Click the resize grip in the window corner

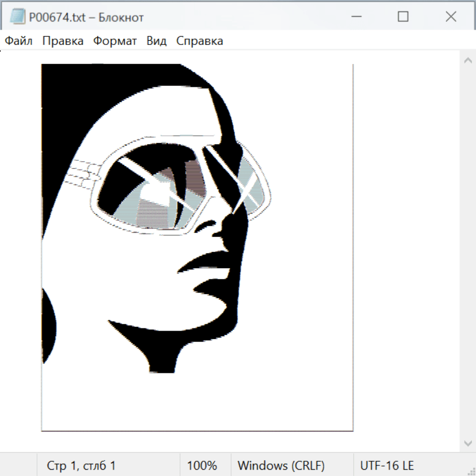471,471
